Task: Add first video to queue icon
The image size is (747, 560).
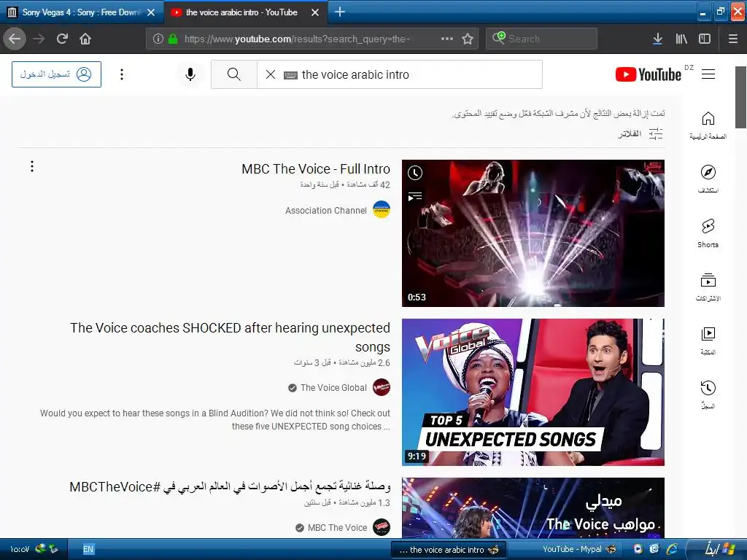Action: (415, 196)
